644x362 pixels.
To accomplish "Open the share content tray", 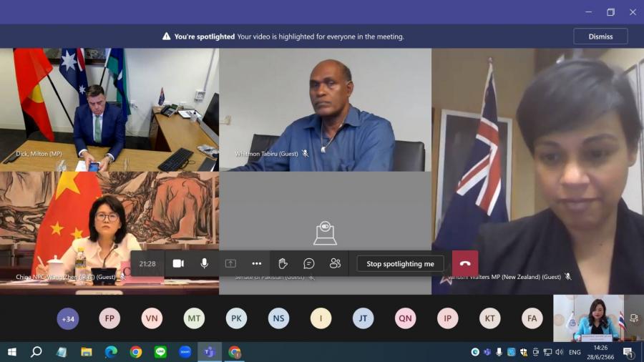I will [230, 263].
